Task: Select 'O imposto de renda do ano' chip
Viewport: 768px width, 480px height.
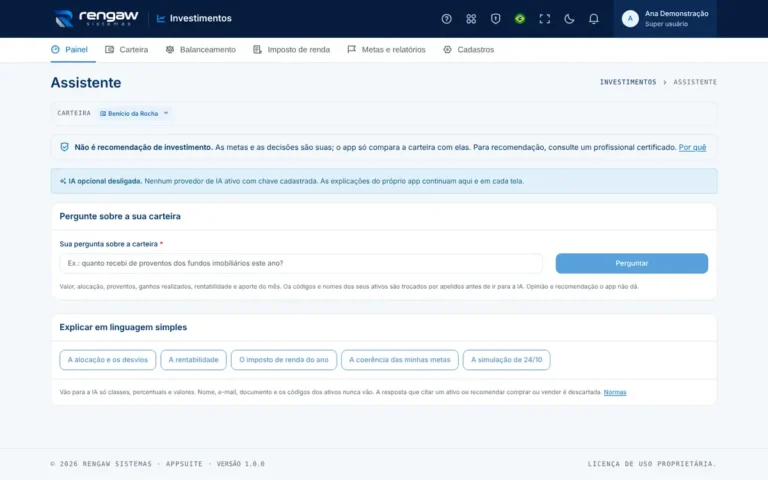Action: tap(284, 360)
